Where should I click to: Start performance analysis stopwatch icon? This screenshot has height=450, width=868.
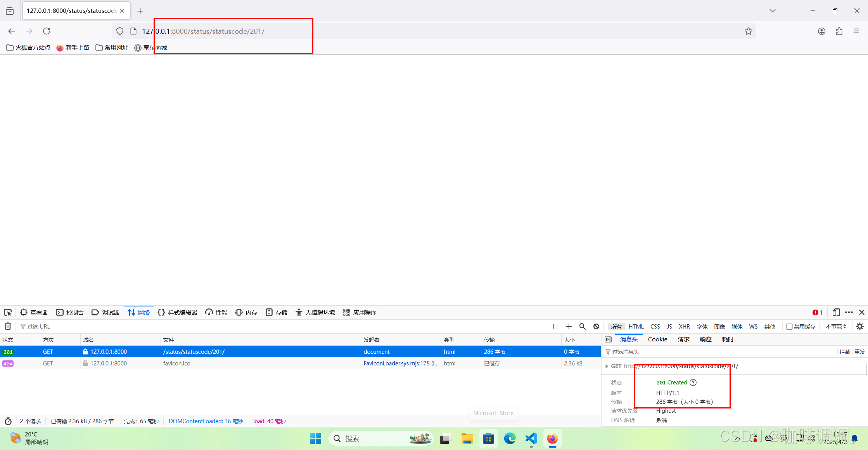(8, 421)
